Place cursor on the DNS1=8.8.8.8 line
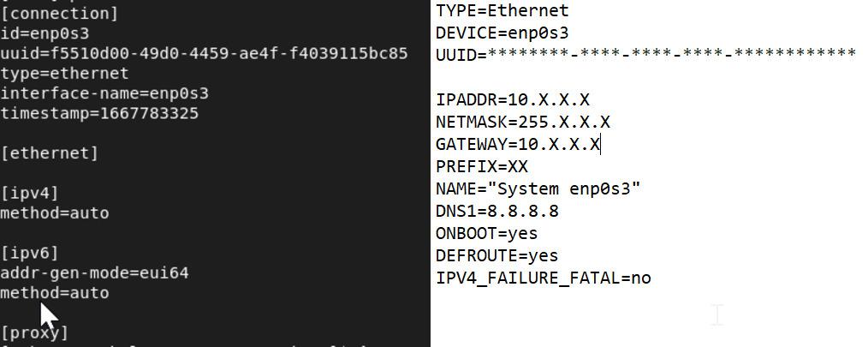Screen dimensions: 868x347 [496, 212]
